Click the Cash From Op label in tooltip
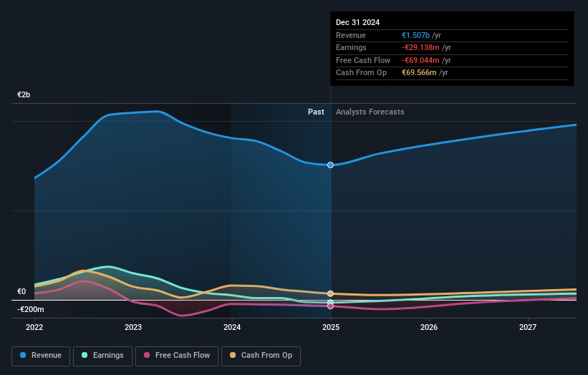The height and width of the screenshot is (375, 588). [361, 73]
